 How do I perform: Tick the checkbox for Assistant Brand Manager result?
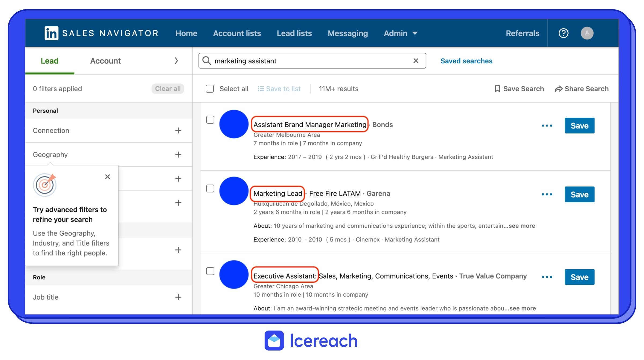coord(210,120)
